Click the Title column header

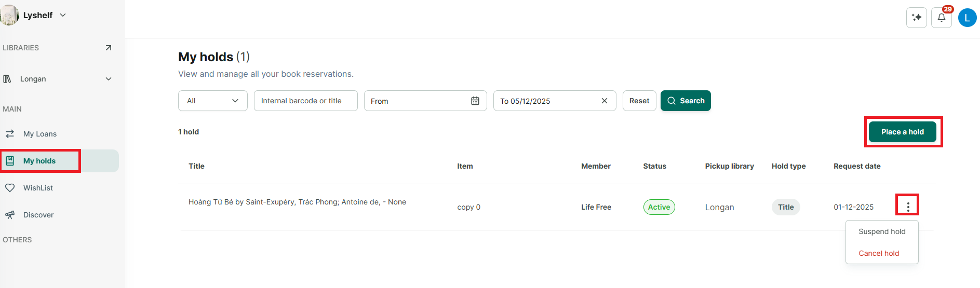click(196, 166)
